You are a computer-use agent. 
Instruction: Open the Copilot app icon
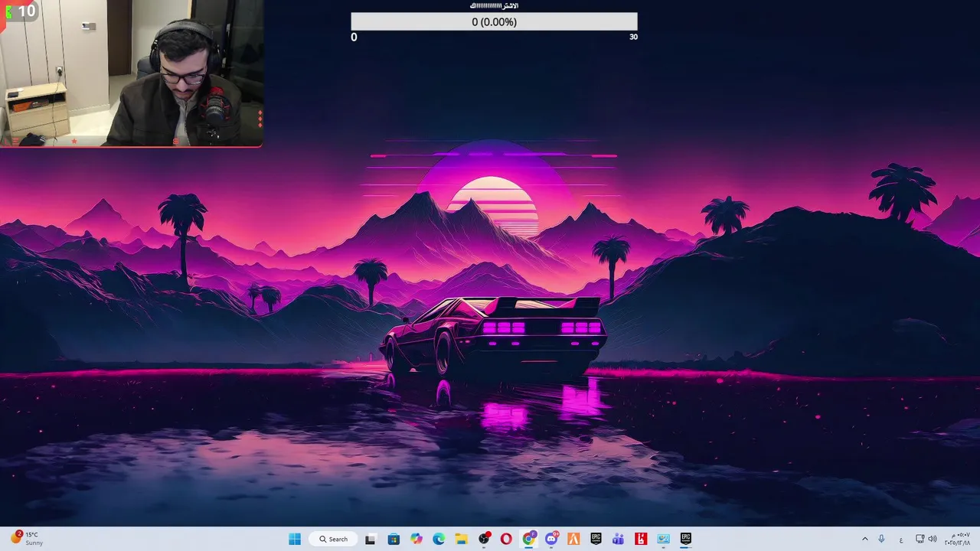click(x=416, y=539)
